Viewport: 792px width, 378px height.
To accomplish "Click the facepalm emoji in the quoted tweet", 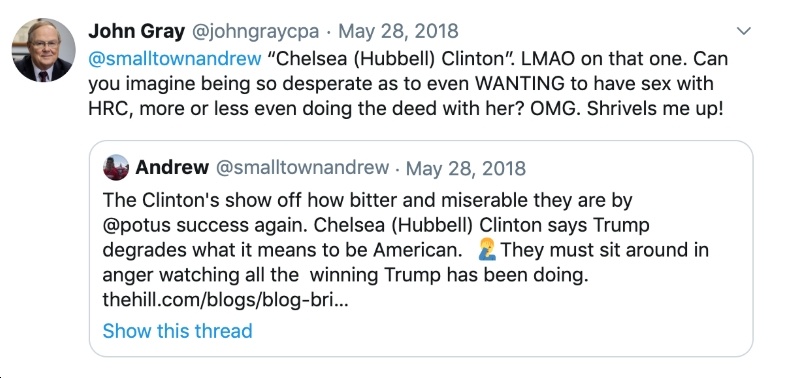I will (489, 250).
